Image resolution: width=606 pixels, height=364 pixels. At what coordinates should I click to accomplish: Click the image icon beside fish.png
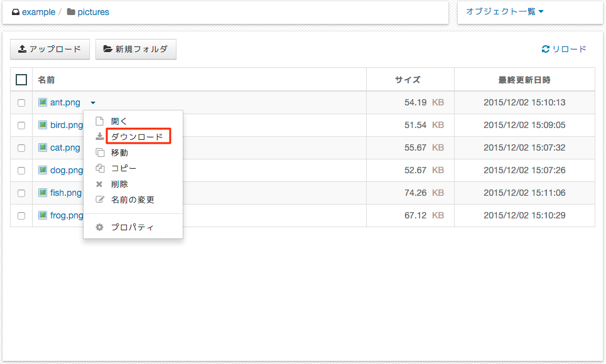pyautogui.click(x=43, y=193)
